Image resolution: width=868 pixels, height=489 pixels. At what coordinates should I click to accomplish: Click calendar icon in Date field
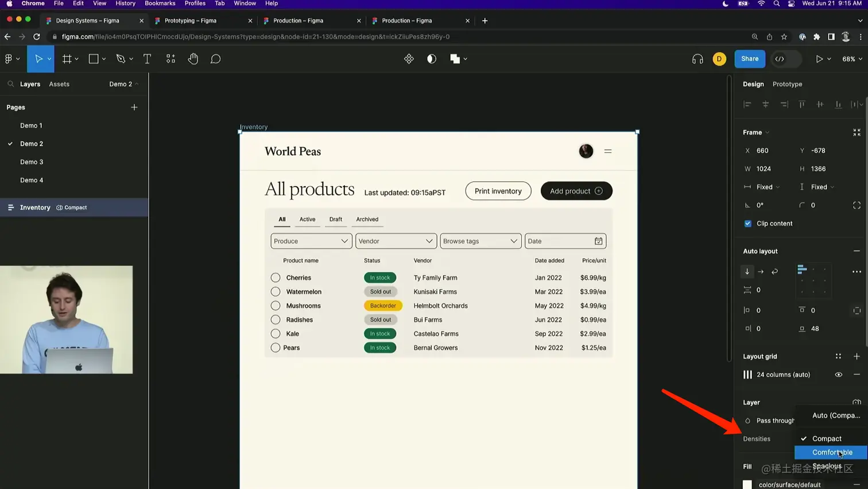[598, 241]
